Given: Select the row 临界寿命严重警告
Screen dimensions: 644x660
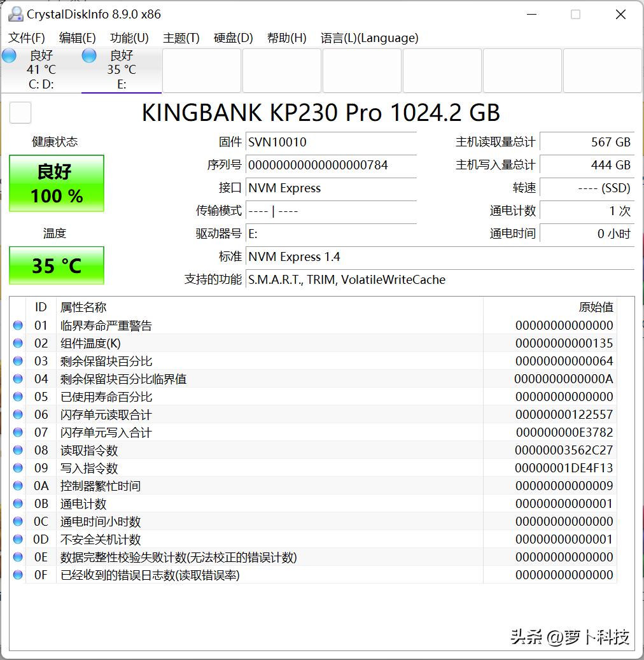Looking at the screenshot, I should coord(313,325).
